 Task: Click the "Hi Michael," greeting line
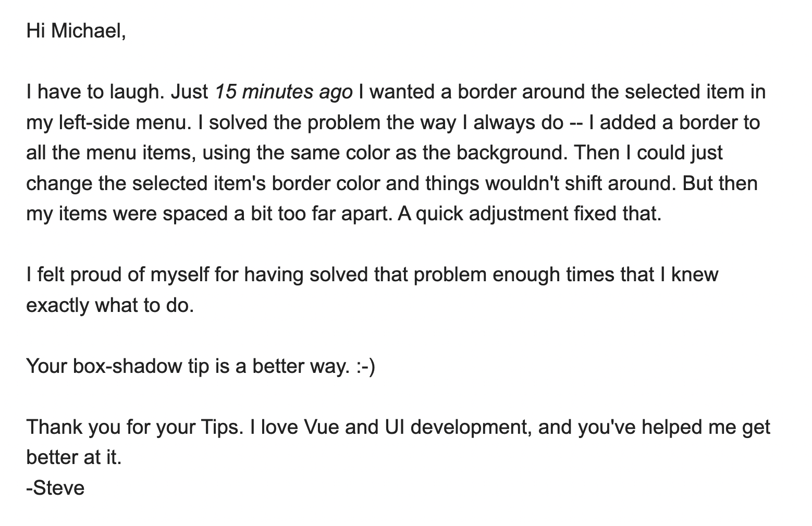tap(76, 31)
